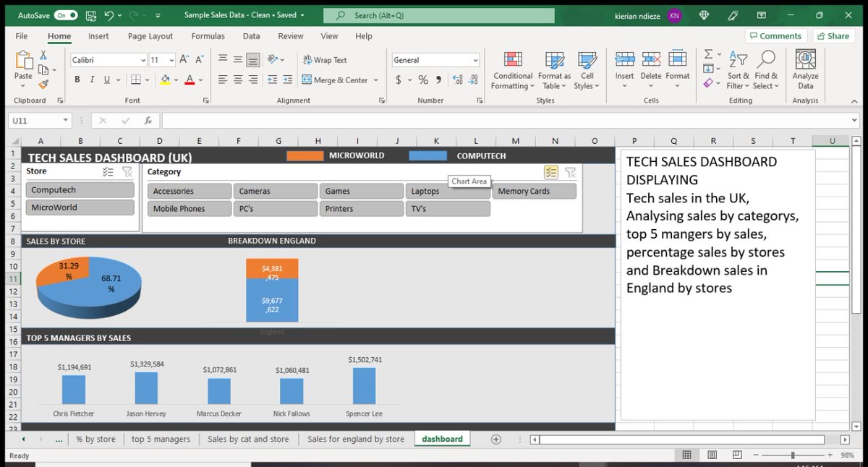Image resolution: width=868 pixels, height=467 pixels.
Task: Open the General number format dropdown
Action: (475, 60)
